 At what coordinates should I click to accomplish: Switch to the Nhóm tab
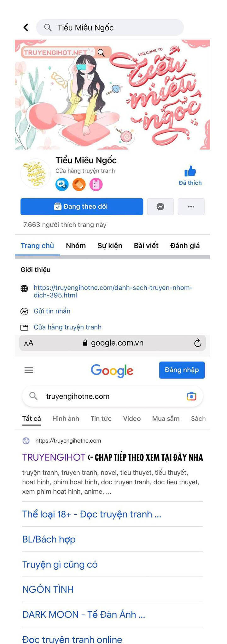[76, 246]
